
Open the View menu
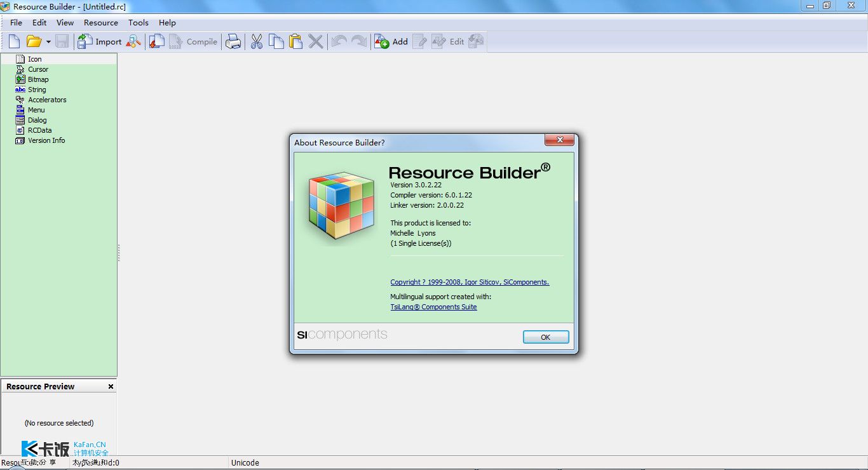(65, 23)
